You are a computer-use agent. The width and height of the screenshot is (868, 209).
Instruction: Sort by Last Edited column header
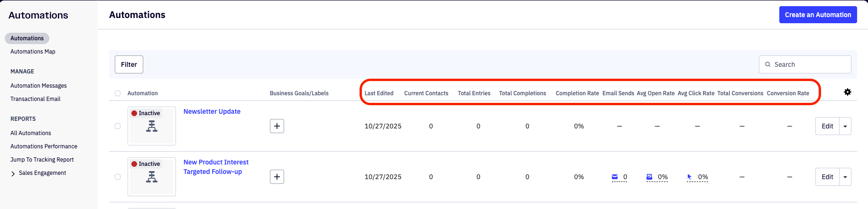click(379, 93)
